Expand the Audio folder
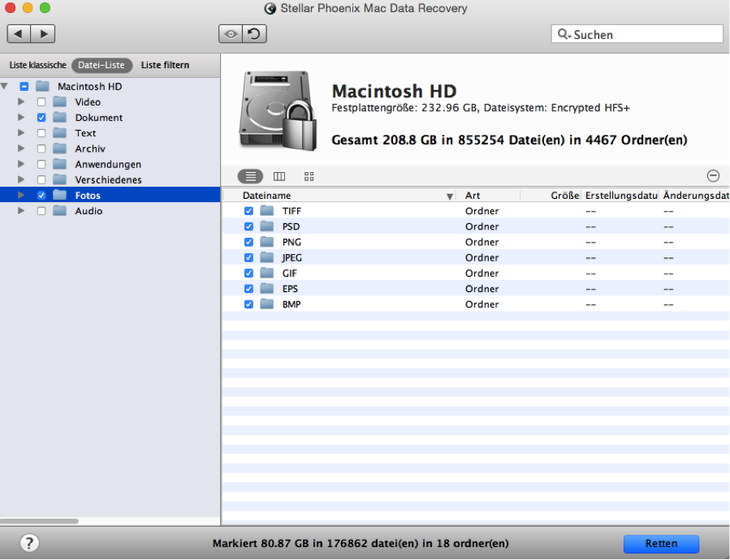 21,211
